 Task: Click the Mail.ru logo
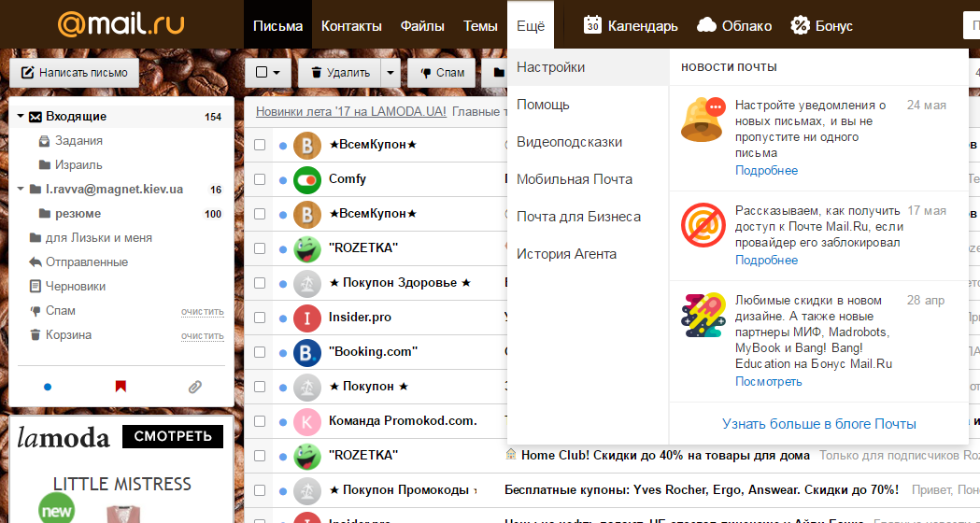pyautogui.click(x=121, y=25)
